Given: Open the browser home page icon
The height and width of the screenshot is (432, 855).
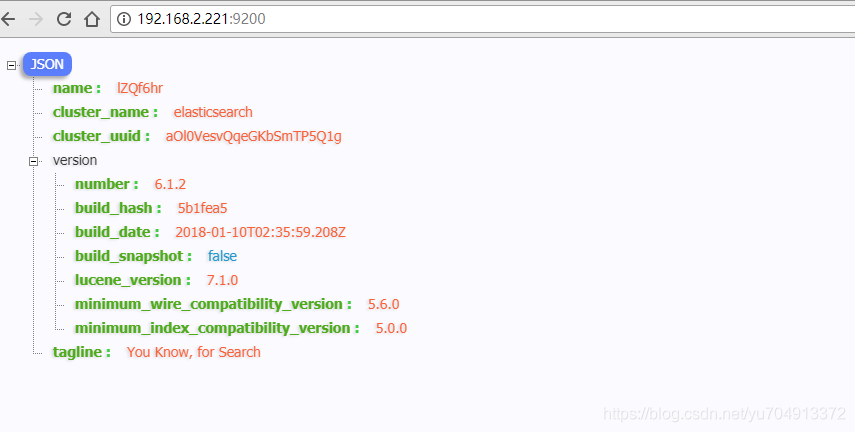Looking at the screenshot, I should pos(92,19).
